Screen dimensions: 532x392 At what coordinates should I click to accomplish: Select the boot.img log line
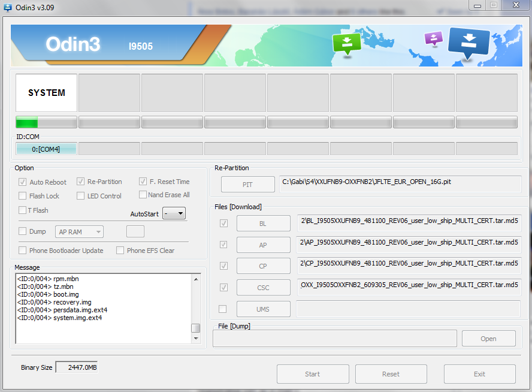tap(48, 294)
